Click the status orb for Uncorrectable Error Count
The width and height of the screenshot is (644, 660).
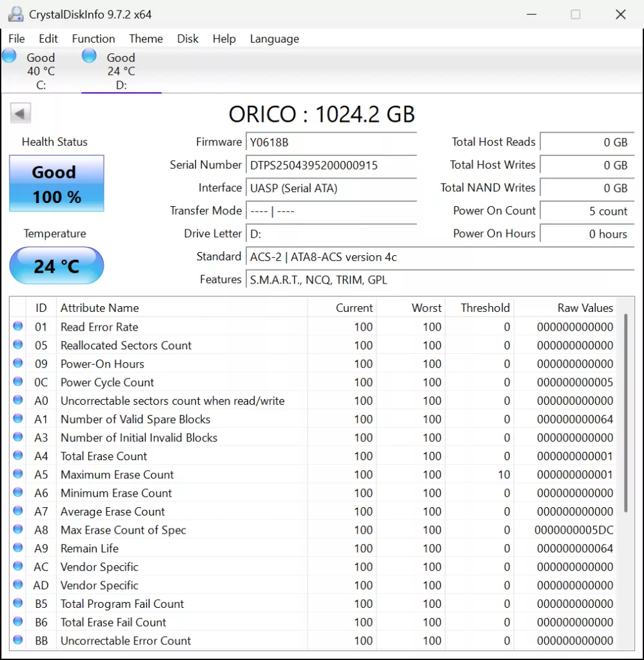(x=18, y=641)
